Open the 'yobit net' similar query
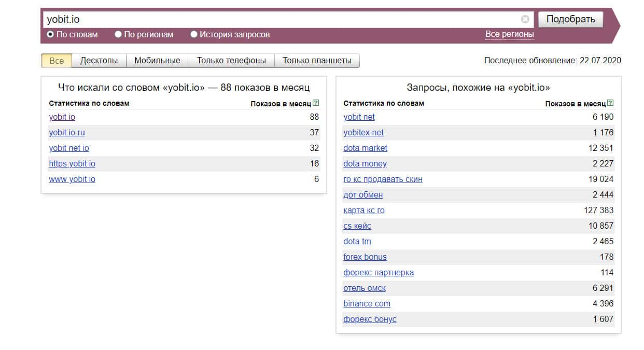Viewport: 644px width, 350px height. coord(359,117)
